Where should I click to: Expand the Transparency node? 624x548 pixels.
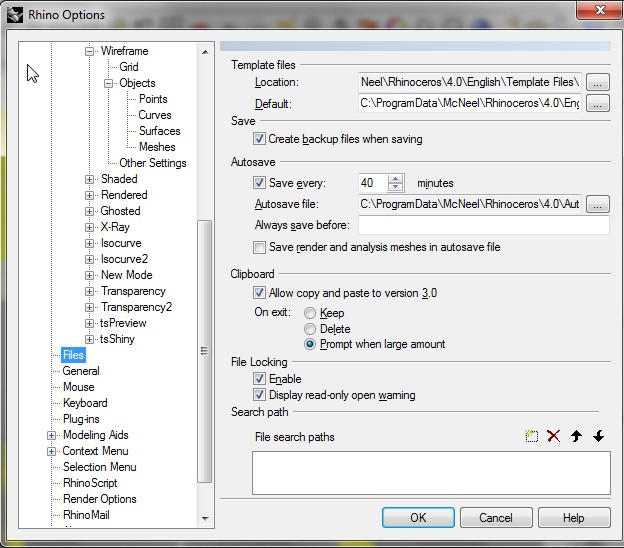[90, 291]
